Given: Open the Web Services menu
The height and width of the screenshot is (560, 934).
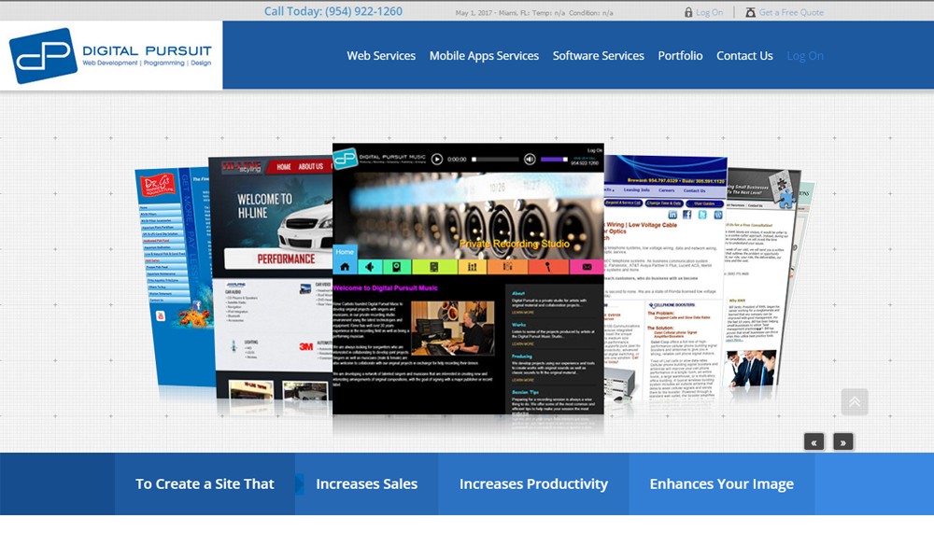Looking at the screenshot, I should pyautogui.click(x=381, y=56).
